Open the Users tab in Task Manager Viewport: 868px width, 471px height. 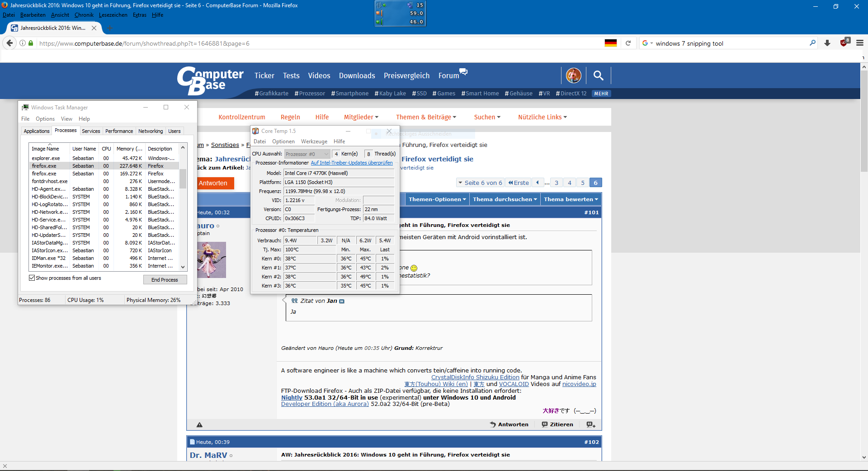[174, 131]
